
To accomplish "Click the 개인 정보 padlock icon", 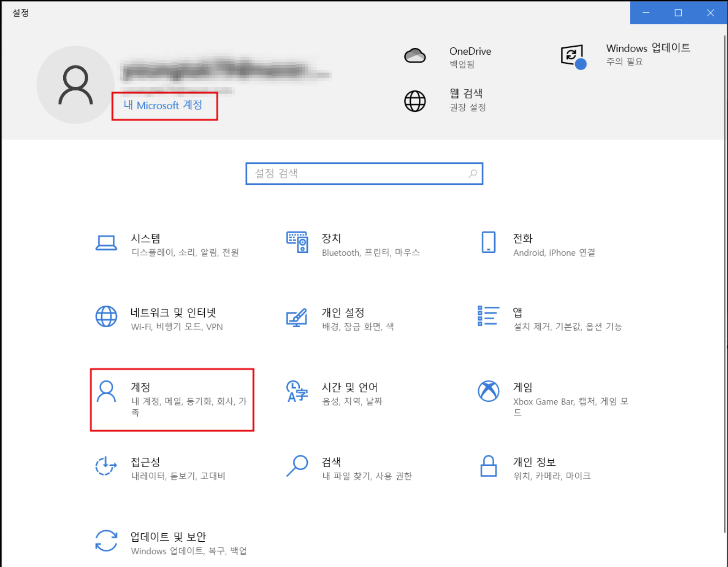I will click(x=489, y=466).
